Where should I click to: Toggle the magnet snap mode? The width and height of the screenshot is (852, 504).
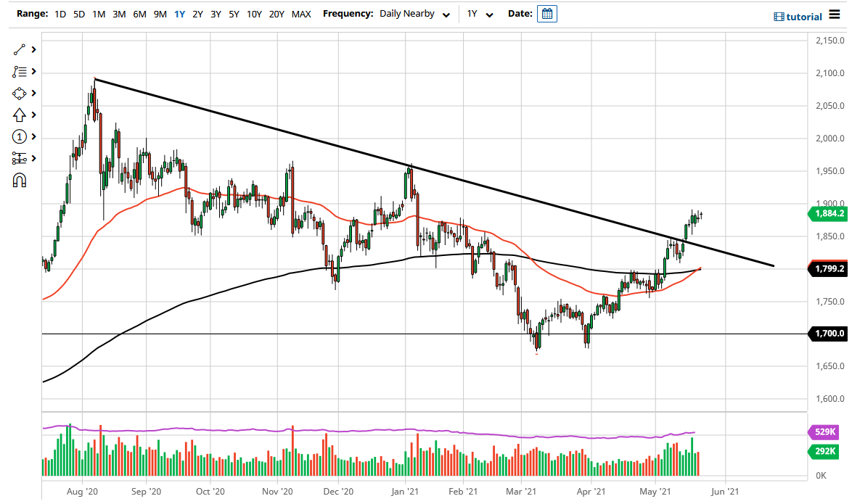19,181
